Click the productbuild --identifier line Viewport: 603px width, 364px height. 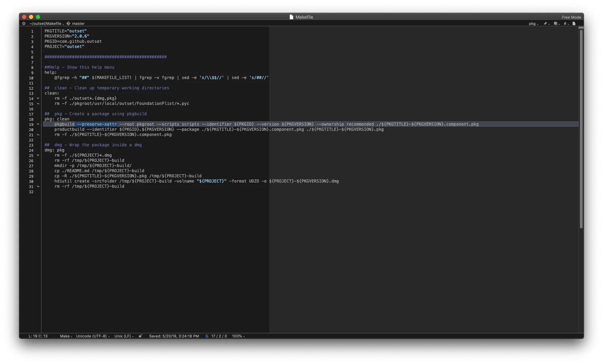point(219,129)
